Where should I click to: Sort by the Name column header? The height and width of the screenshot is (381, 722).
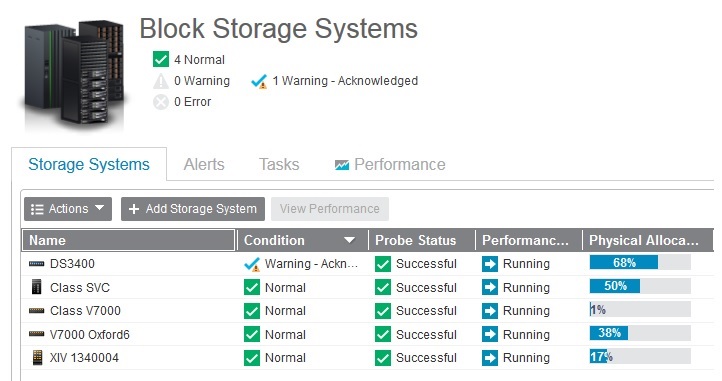(129, 240)
